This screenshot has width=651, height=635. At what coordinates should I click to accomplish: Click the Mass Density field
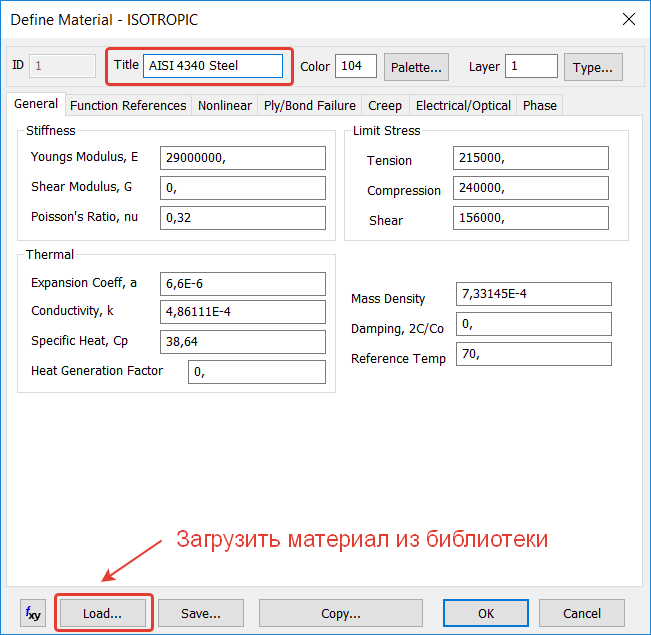pos(534,294)
